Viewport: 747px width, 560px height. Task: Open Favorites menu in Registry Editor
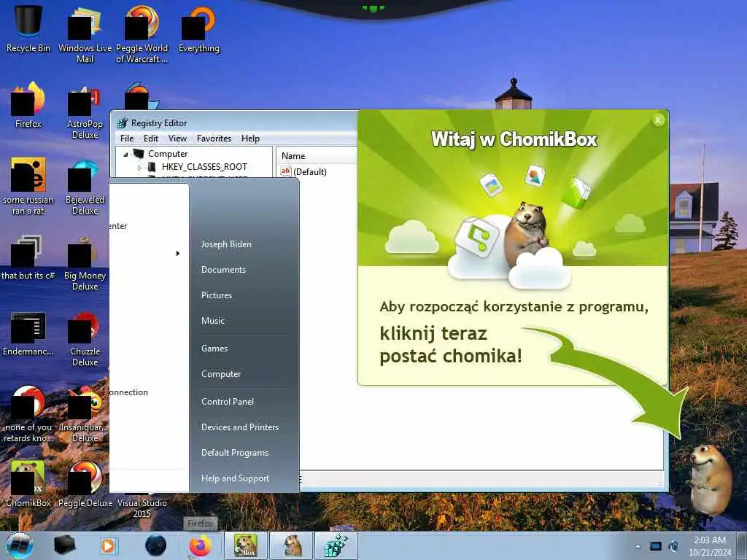coord(214,139)
